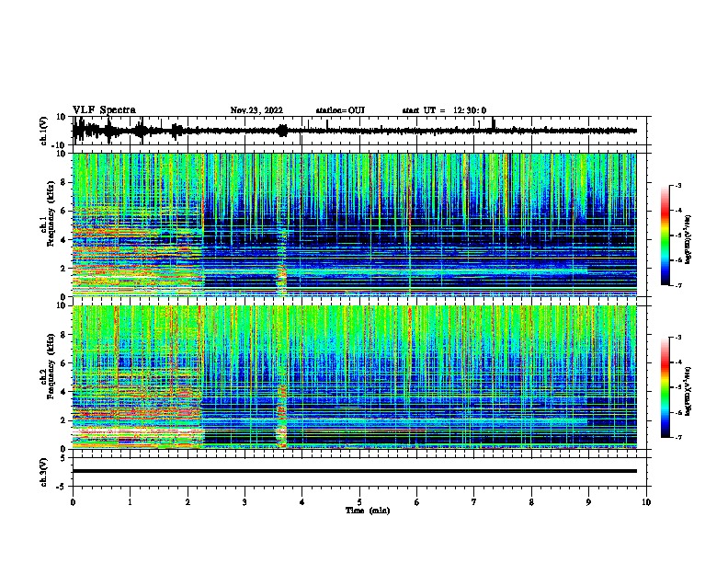728x563 pixels.
Task: Click the "-7" tick of ch.2 colorbar
Action: [x=678, y=438]
